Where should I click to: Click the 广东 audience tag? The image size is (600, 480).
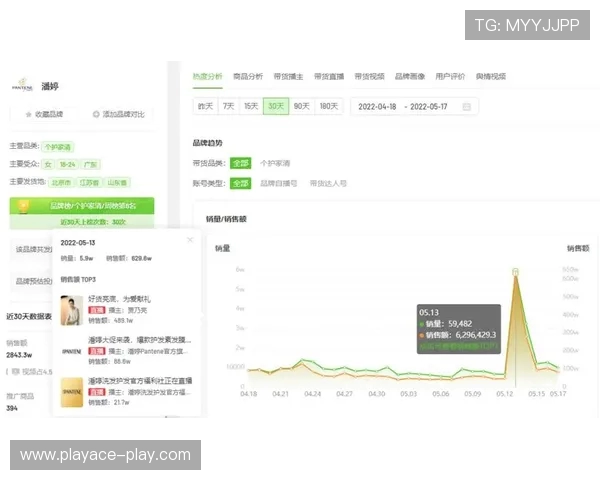[90, 165]
